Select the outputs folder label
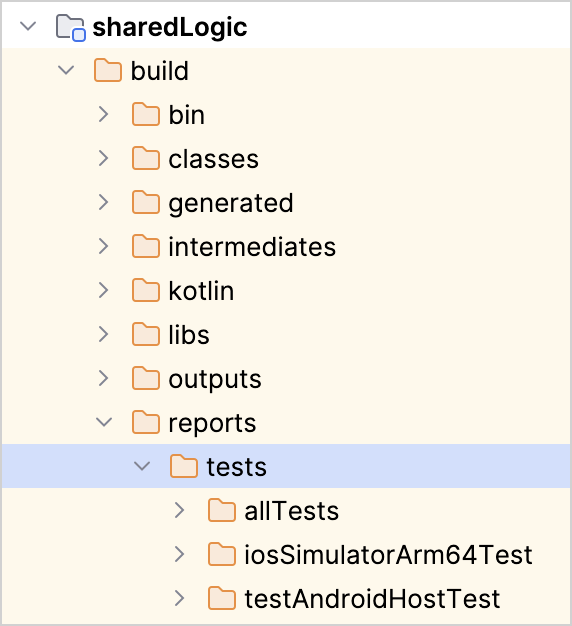The width and height of the screenshot is (572, 626). click(215, 379)
